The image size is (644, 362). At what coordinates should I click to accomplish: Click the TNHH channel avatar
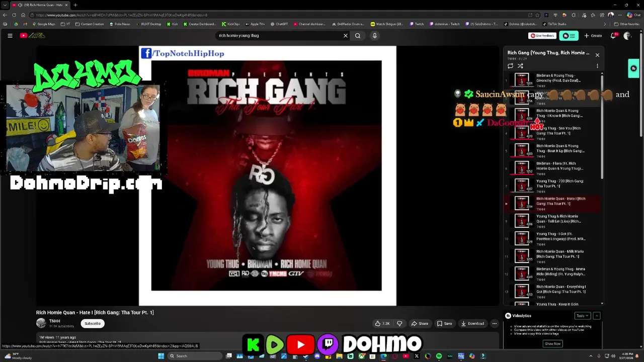(x=41, y=323)
